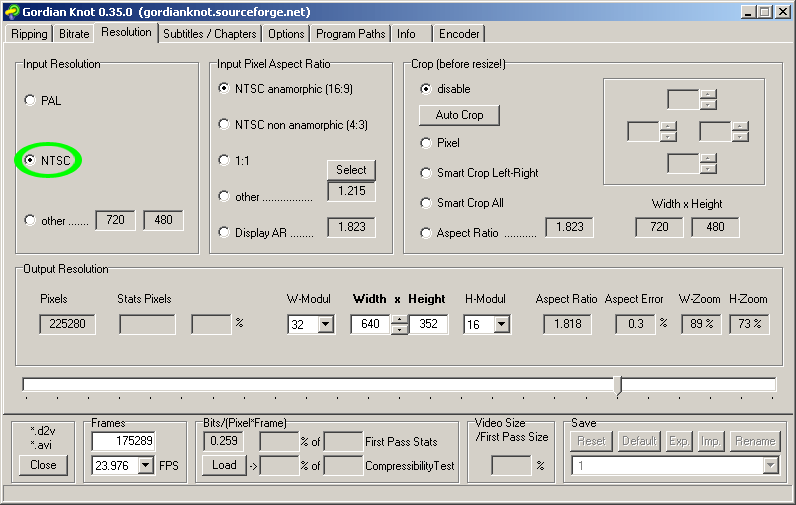Click the Display AR field showing 1.823
Viewport: 796px width, 505px height.
coord(351,227)
